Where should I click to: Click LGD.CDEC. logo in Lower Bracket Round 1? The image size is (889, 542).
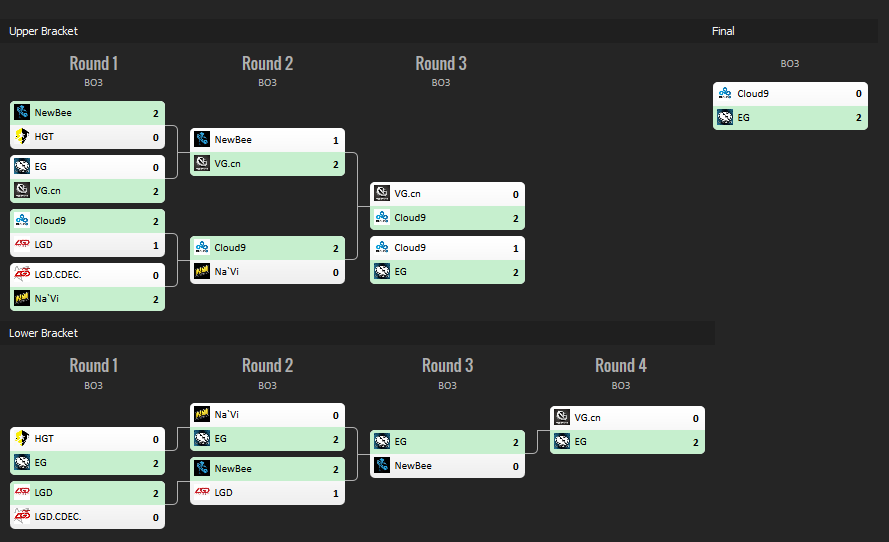[x=21, y=516]
